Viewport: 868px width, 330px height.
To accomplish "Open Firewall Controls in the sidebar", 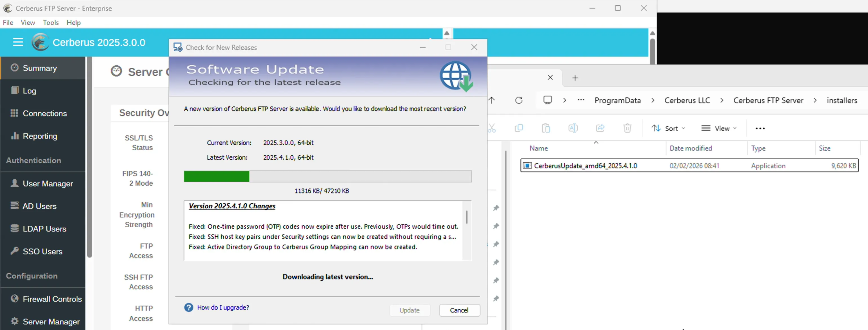I will point(52,299).
